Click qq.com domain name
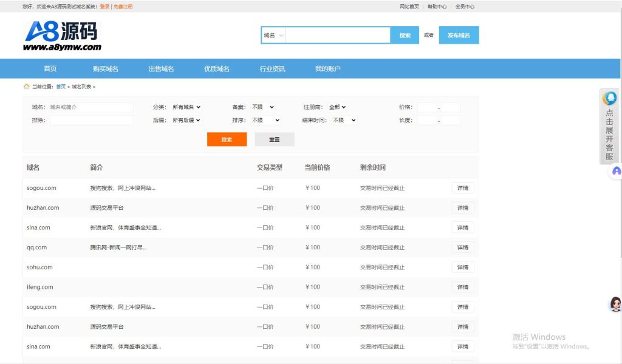 36,247
